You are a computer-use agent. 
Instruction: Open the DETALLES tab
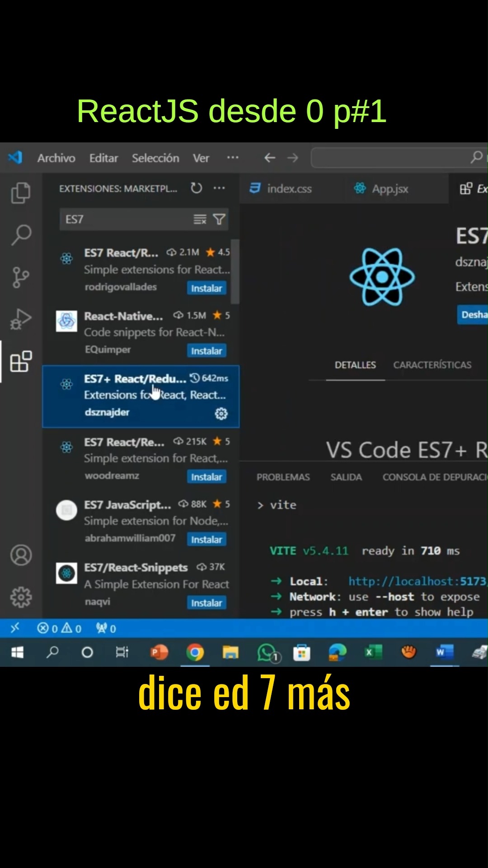click(355, 365)
